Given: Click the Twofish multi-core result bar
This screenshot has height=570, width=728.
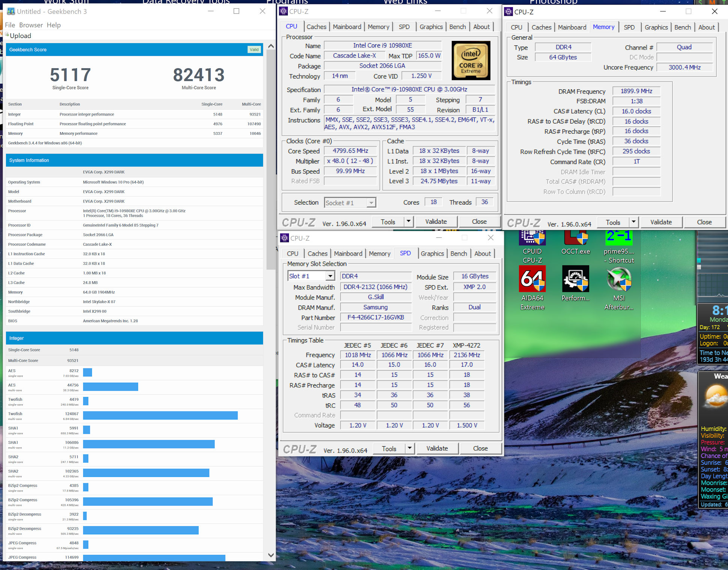Looking at the screenshot, I should click(x=160, y=415).
